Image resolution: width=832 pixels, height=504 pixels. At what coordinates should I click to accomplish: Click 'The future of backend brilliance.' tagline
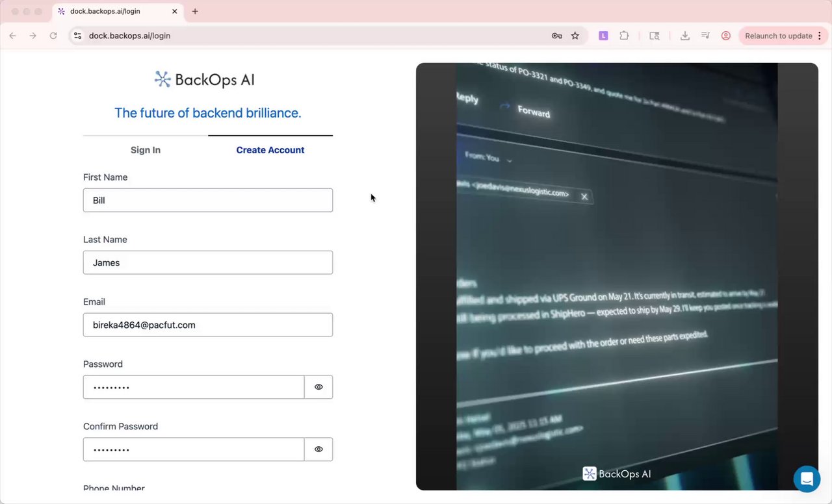pyautogui.click(x=208, y=113)
